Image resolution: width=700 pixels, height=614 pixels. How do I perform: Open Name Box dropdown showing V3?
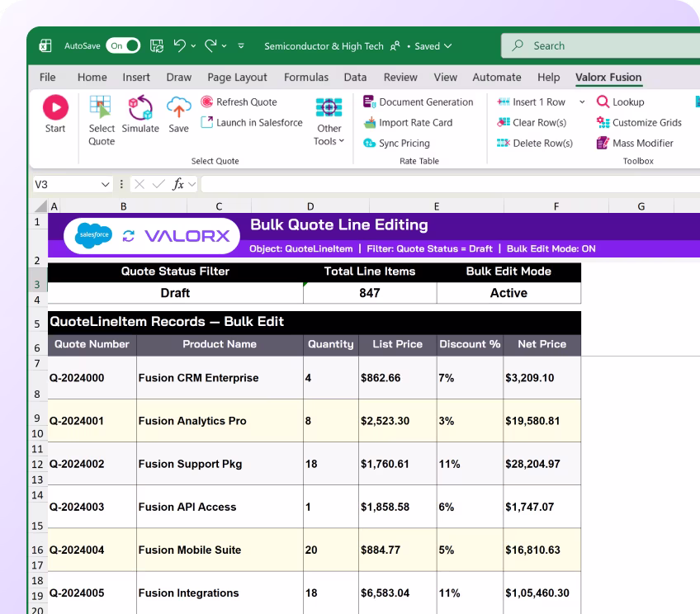(106, 184)
